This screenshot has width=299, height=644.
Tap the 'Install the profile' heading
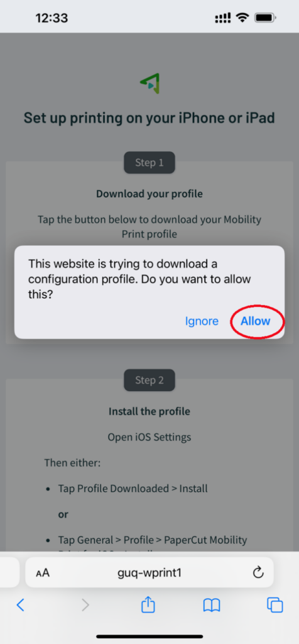149,411
